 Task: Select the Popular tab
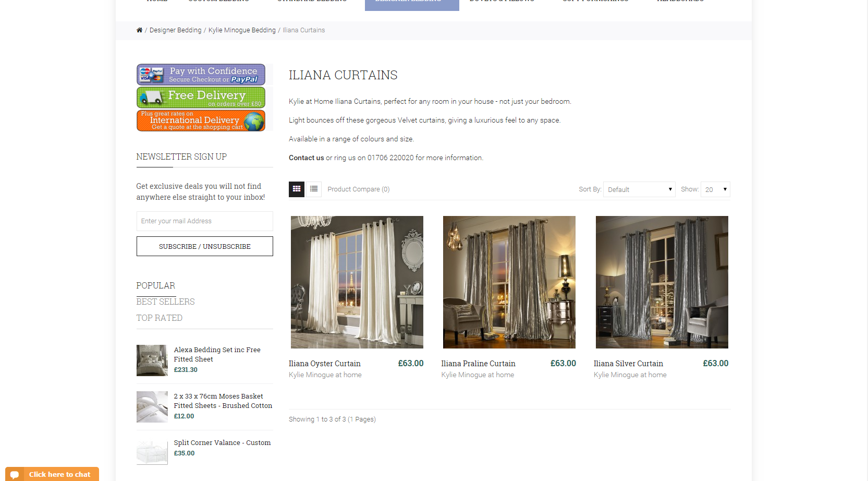tap(156, 285)
